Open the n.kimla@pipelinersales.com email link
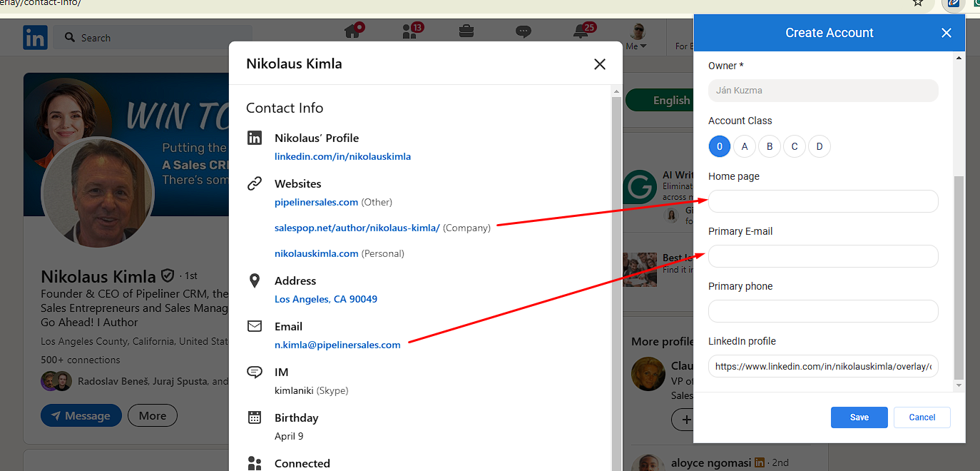Viewport: 980px width, 471px height. click(x=337, y=345)
